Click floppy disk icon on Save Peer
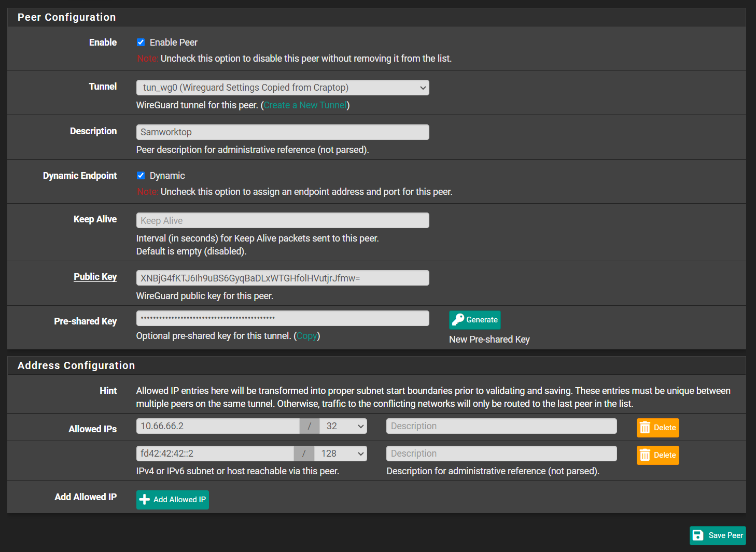 click(698, 535)
